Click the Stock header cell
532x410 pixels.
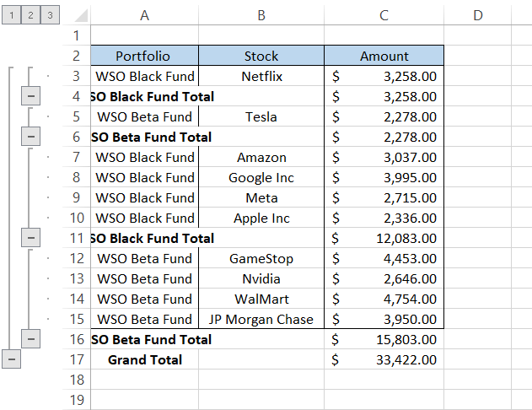(x=261, y=56)
